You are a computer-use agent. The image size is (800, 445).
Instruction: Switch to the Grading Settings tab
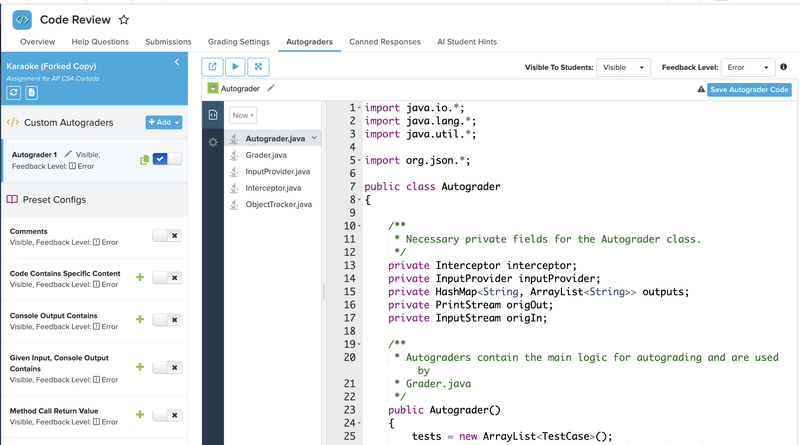click(238, 42)
